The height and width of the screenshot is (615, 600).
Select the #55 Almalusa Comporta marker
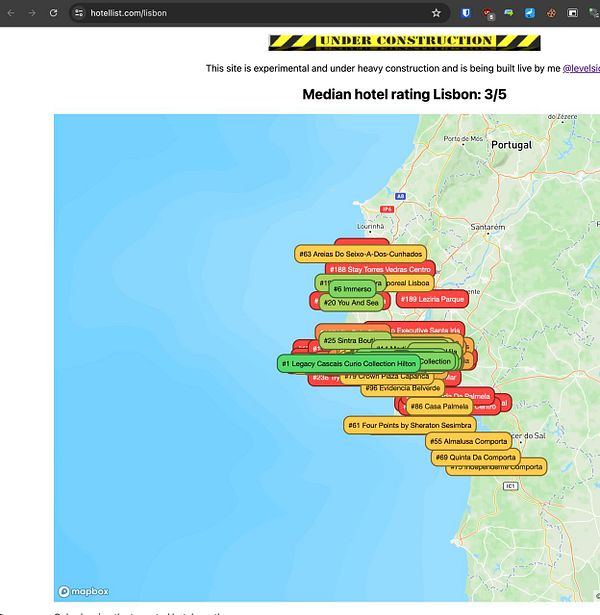pos(469,441)
